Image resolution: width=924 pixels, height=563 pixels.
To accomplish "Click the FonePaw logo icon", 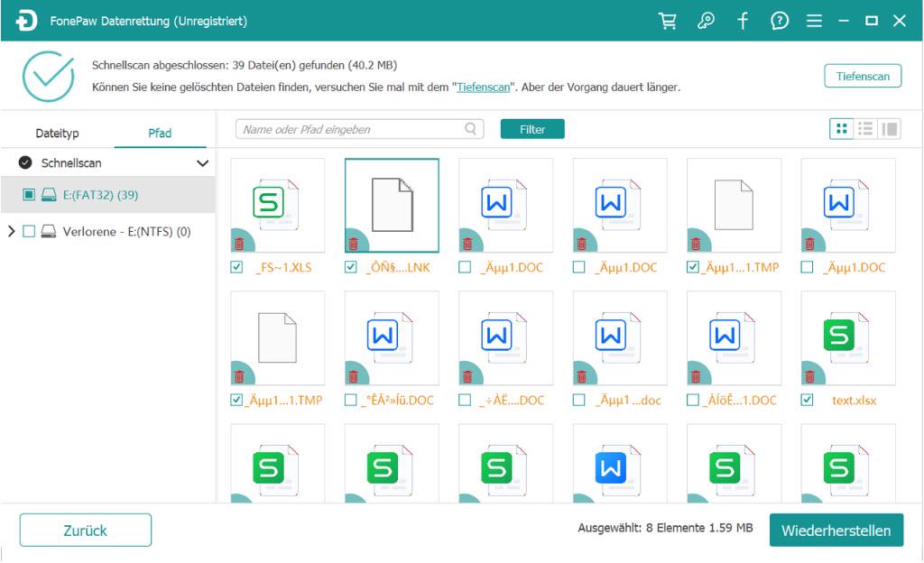I will (26, 21).
